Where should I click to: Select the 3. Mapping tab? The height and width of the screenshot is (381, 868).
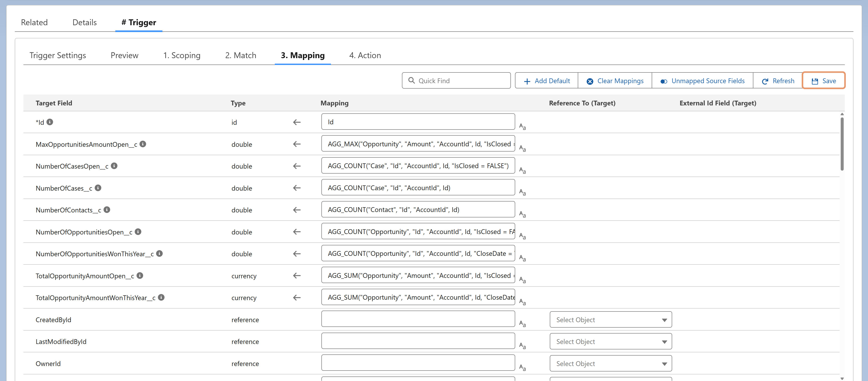(303, 55)
